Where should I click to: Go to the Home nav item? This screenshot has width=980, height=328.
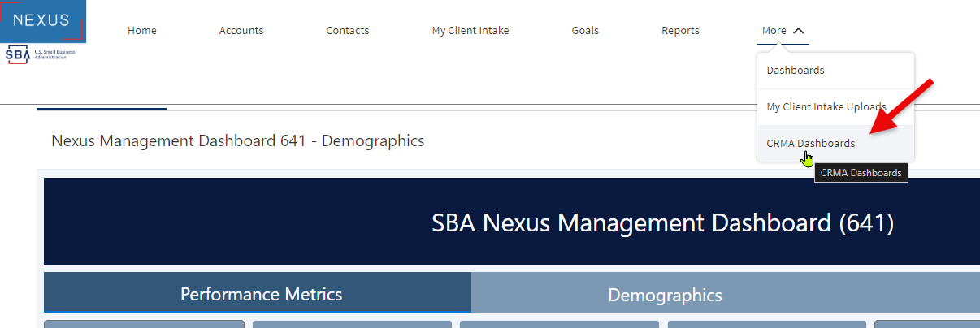coord(142,31)
